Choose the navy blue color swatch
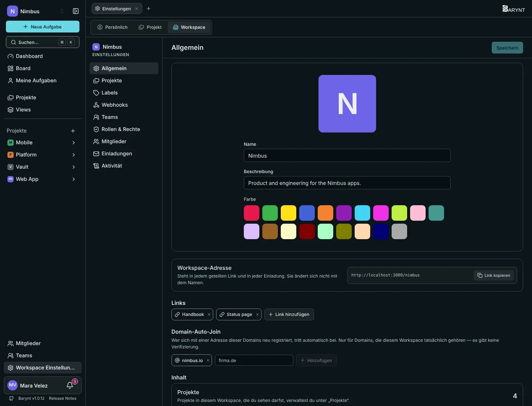Screen dimensions: 532x406 click(381, 231)
